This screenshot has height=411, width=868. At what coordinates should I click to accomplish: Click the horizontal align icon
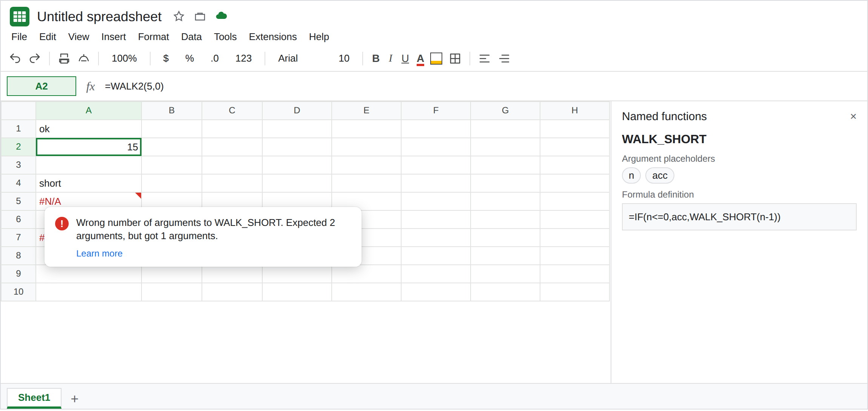click(x=484, y=59)
